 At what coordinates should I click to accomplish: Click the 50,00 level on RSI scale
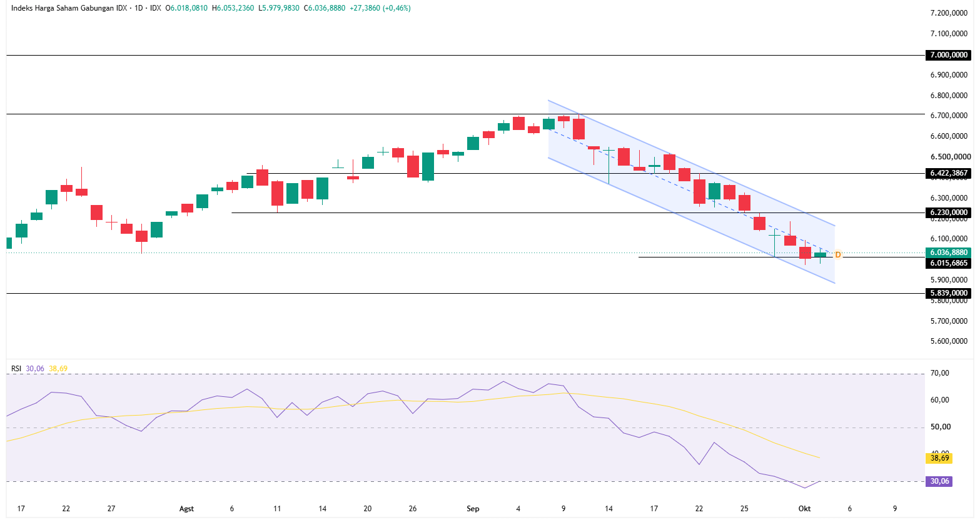[940, 427]
